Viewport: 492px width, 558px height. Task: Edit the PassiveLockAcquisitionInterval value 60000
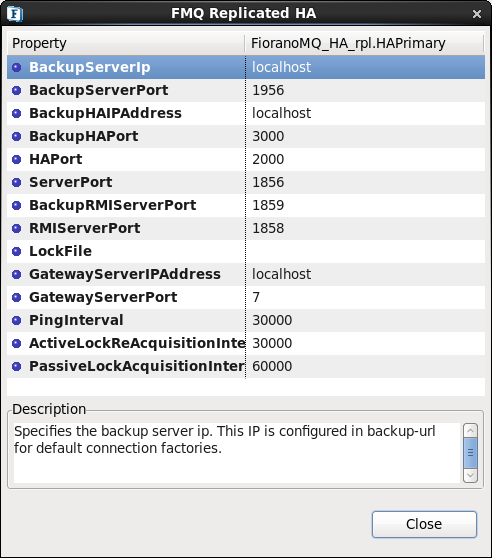point(365,366)
